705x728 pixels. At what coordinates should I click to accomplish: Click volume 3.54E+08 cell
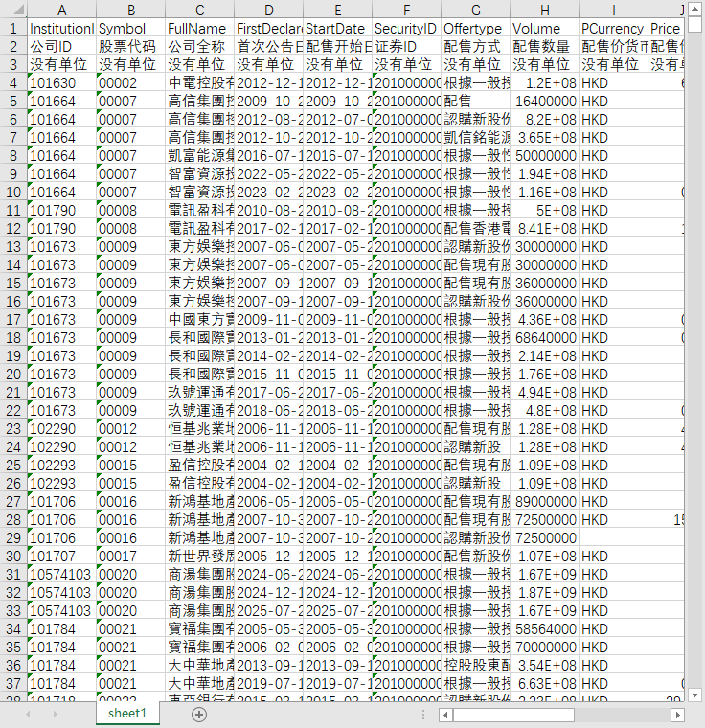click(544, 666)
